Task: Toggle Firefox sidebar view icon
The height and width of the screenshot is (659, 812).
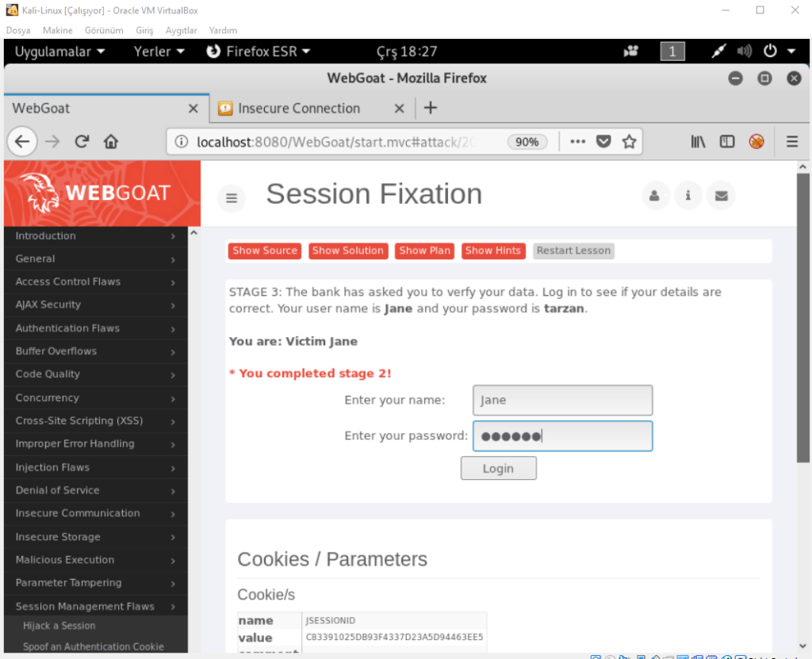Action: click(x=726, y=142)
